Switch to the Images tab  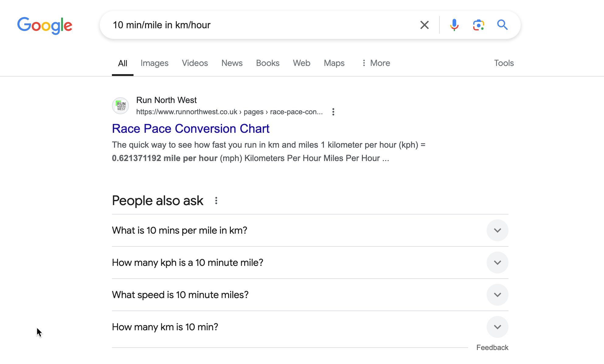[x=154, y=63]
